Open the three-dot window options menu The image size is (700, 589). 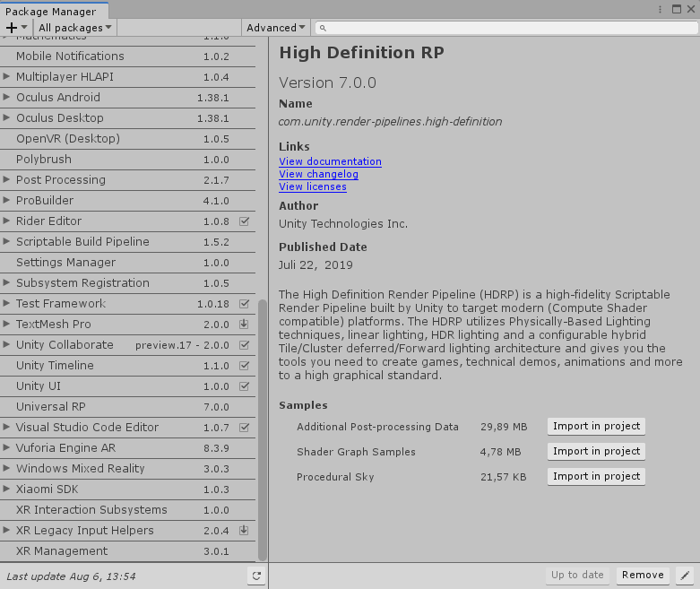click(660, 9)
